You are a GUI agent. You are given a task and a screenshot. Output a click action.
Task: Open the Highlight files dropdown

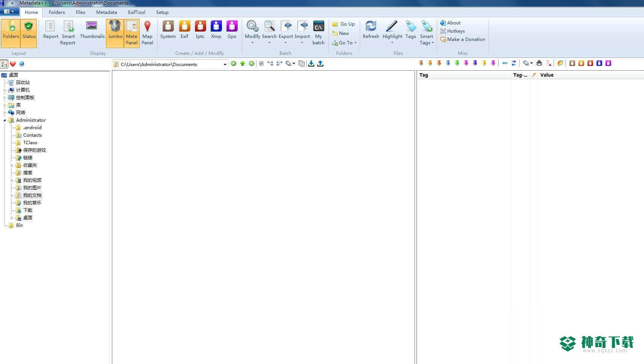[392, 33]
